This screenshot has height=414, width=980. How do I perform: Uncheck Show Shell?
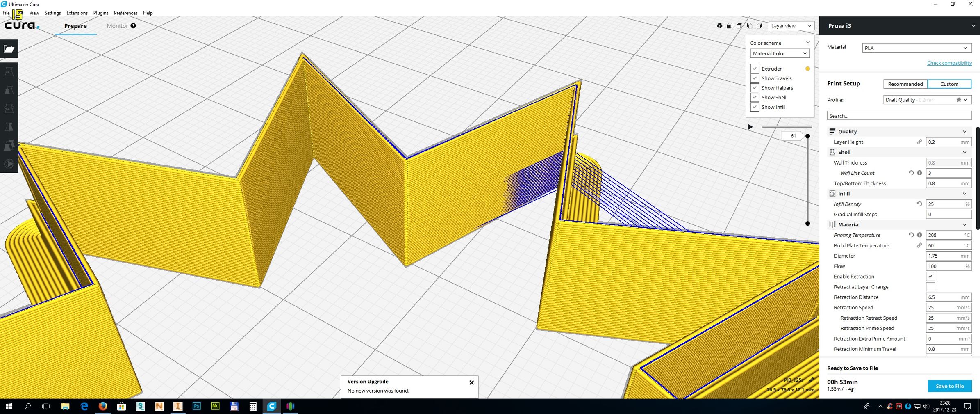coord(755,97)
